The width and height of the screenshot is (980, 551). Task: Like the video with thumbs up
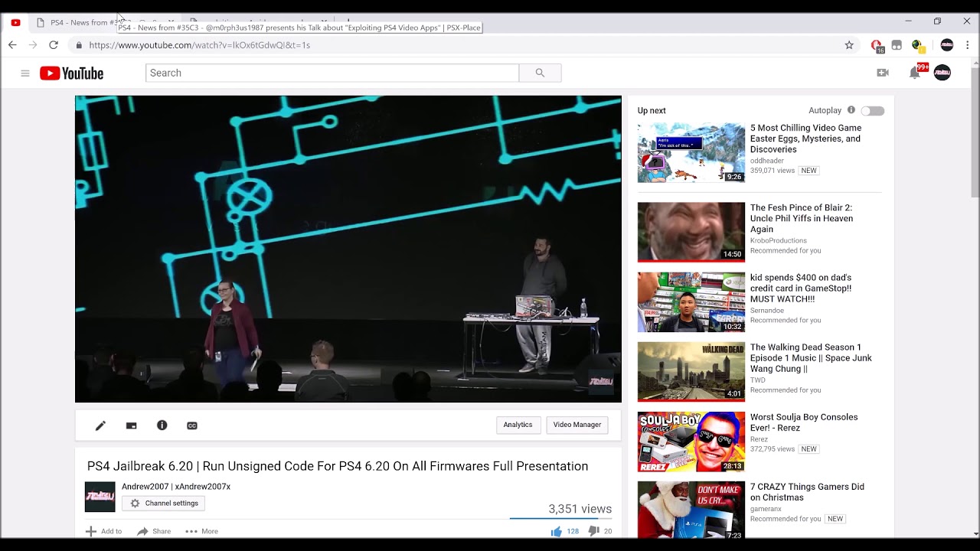click(557, 531)
